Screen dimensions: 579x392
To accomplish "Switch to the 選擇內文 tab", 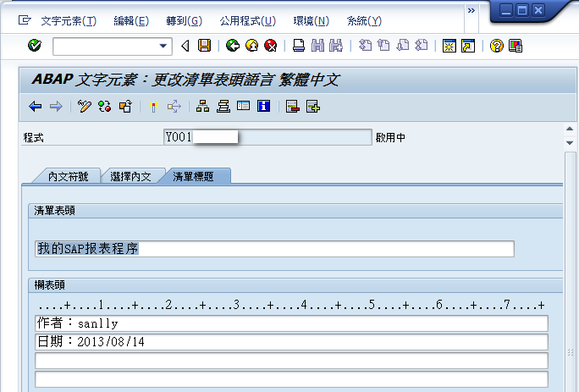I will coord(130,177).
